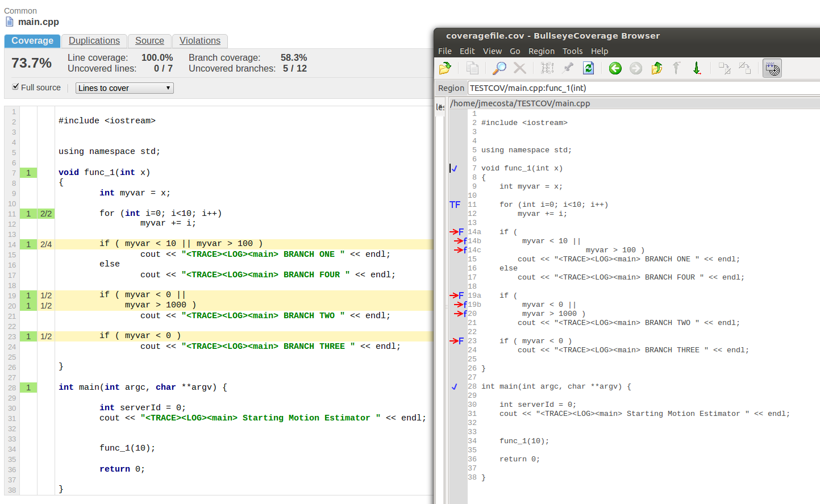The image size is (820, 504).
Task: Open the Source tab
Action: [x=149, y=41]
